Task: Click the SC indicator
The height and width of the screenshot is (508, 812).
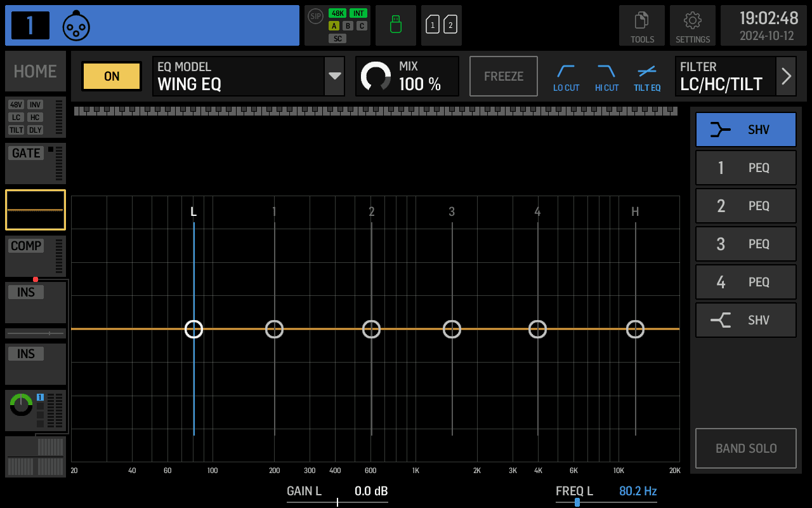Action: [x=337, y=39]
